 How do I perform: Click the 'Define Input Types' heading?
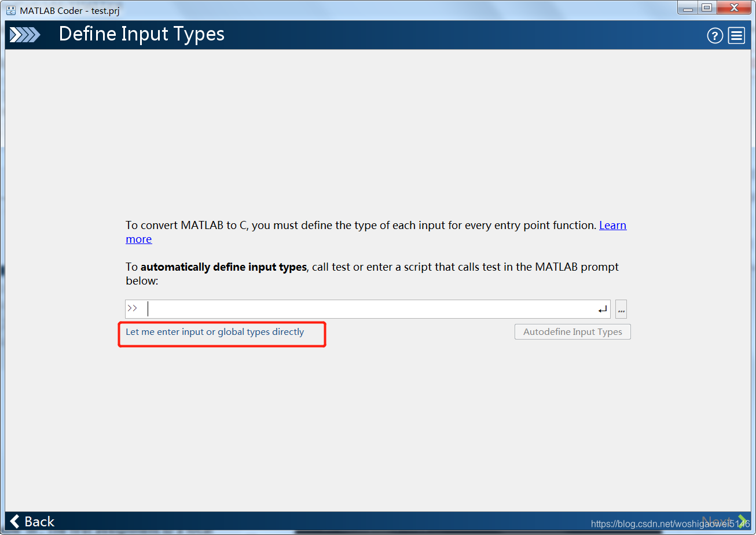click(x=142, y=35)
